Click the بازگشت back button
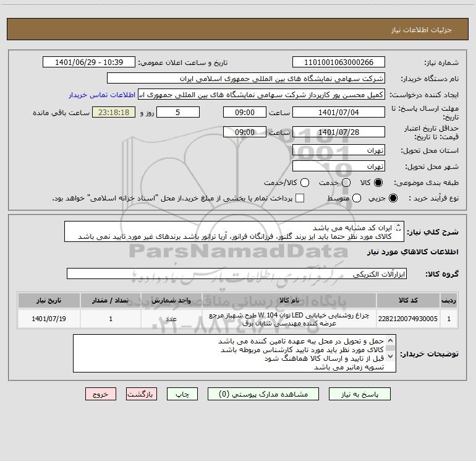Viewport: 476px width, 461px height. pos(142,394)
